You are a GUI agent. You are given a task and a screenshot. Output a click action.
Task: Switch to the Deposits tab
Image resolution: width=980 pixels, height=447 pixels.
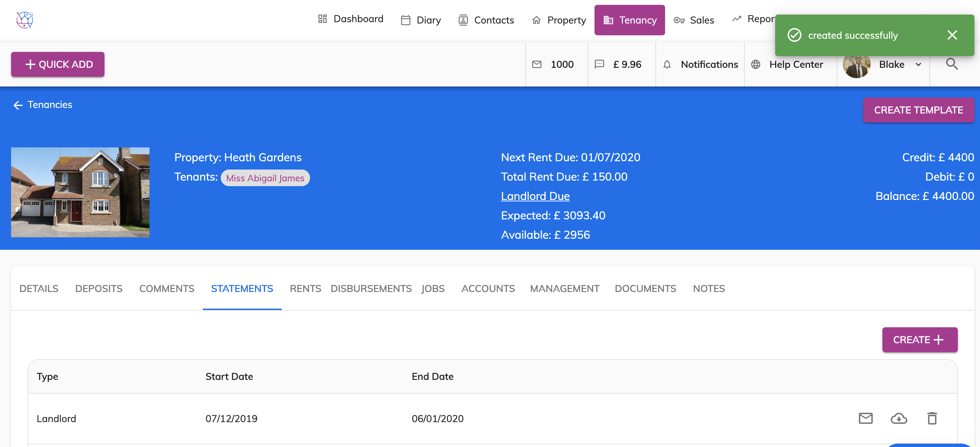[99, 288]
